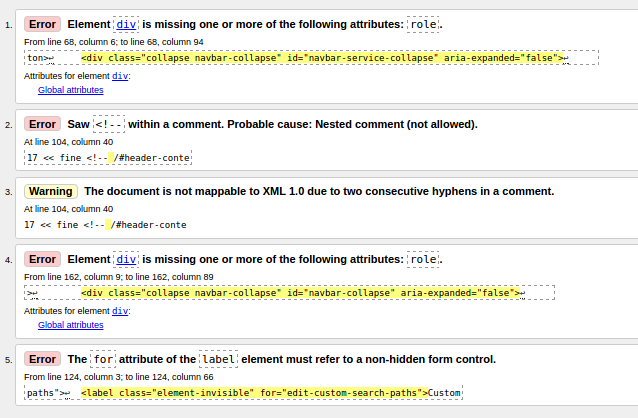Click the 'div' link in error 4 heading
This screenshot has height=418, width=638.
pyautogui.click(x=126, y=259)
